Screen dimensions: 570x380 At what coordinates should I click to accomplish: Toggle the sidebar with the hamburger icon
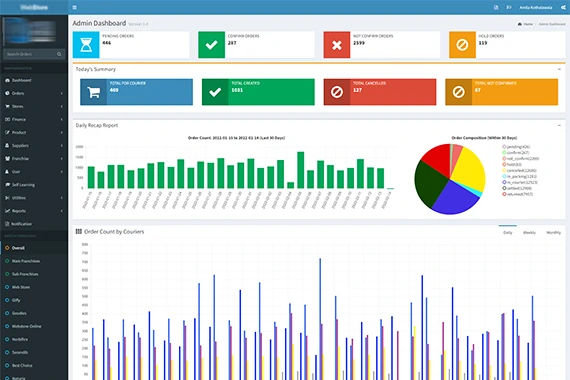[x=75, y=7]
